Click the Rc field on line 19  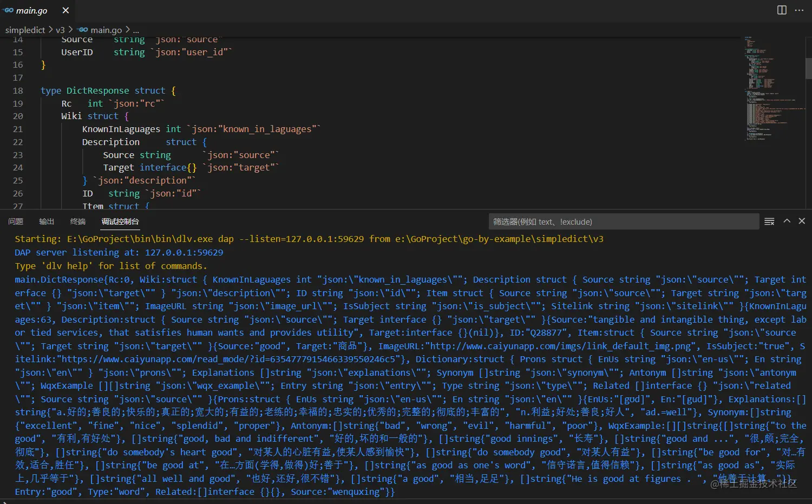[x=67, y=103]
